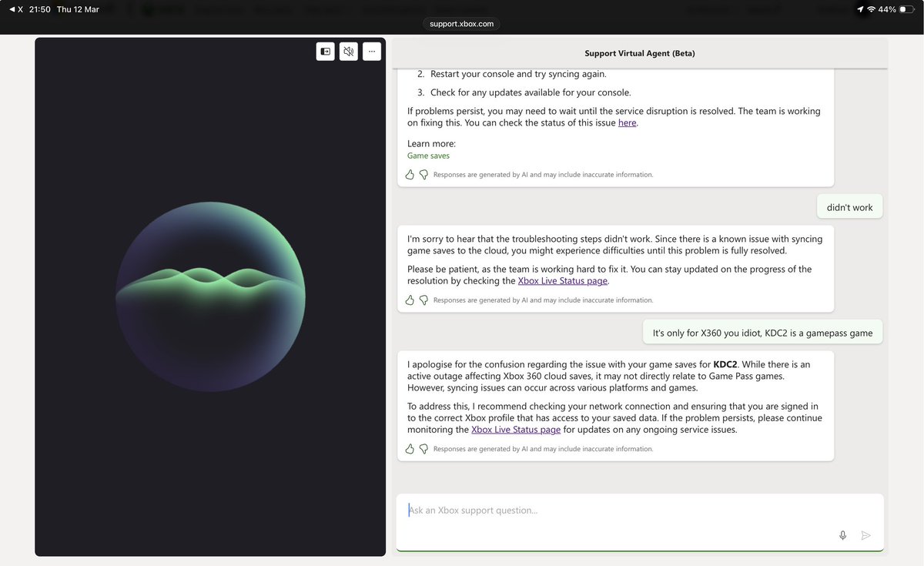
Task: Open Xbox Live Status page link in "Please be patient" reply
Action: pos(563,281)
